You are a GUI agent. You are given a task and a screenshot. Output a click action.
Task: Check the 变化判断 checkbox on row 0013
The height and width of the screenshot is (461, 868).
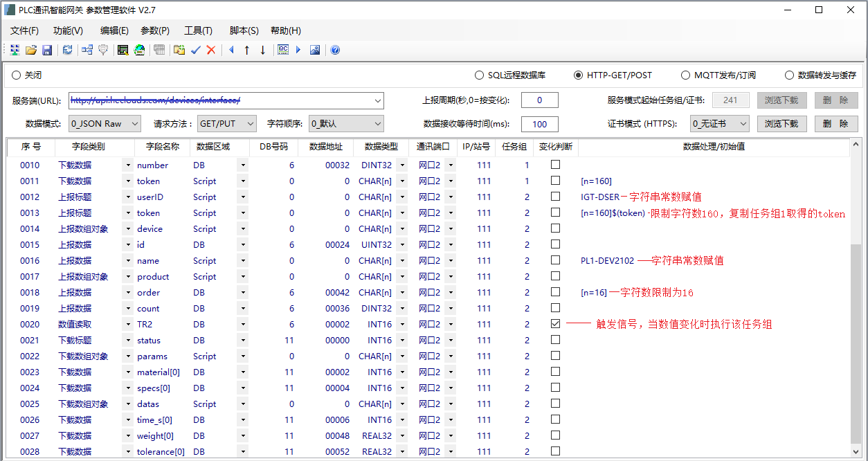(x=555, y=213)
